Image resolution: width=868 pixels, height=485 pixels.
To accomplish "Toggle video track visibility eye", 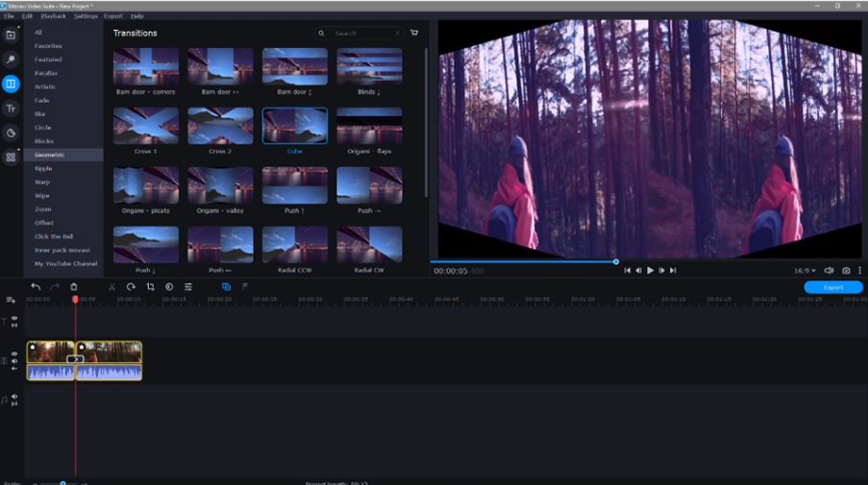I will click(x=14, y=354).
